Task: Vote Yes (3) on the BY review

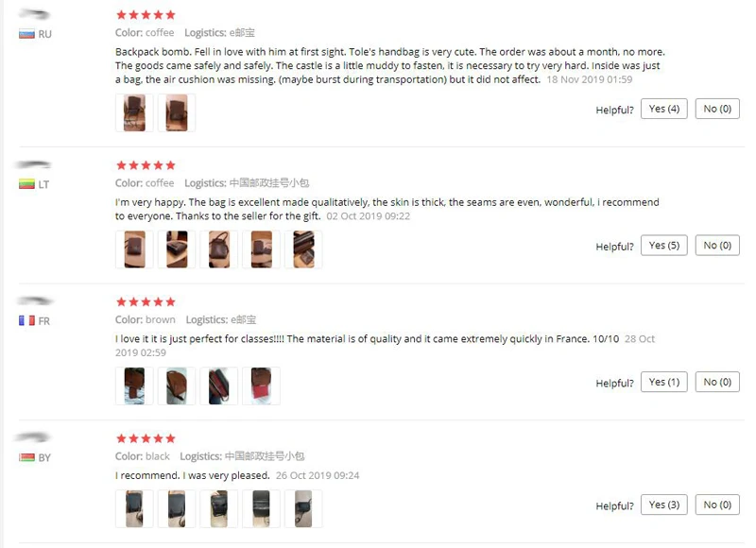Action: coord(664,505)
